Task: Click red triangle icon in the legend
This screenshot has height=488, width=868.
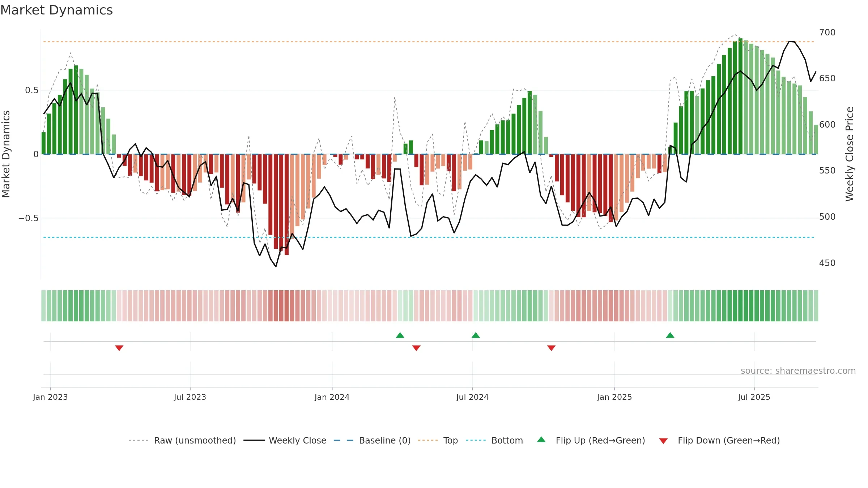Action: [x=663, y=441]
